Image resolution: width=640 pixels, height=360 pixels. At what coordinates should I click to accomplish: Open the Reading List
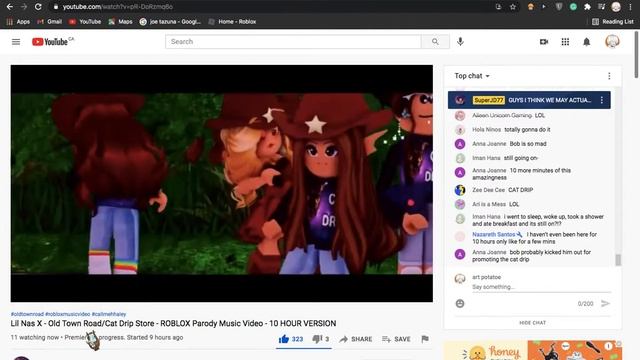click(613, 22)
